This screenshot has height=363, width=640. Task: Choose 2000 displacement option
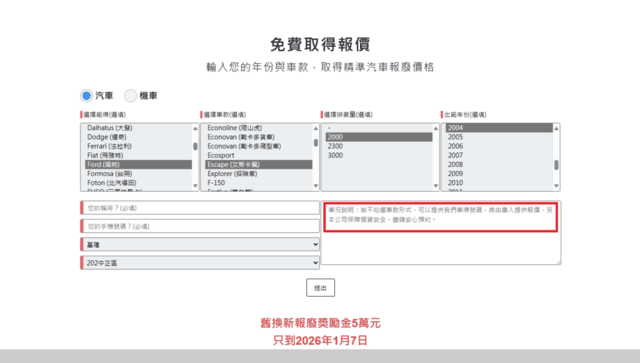[x=379, y=137]
